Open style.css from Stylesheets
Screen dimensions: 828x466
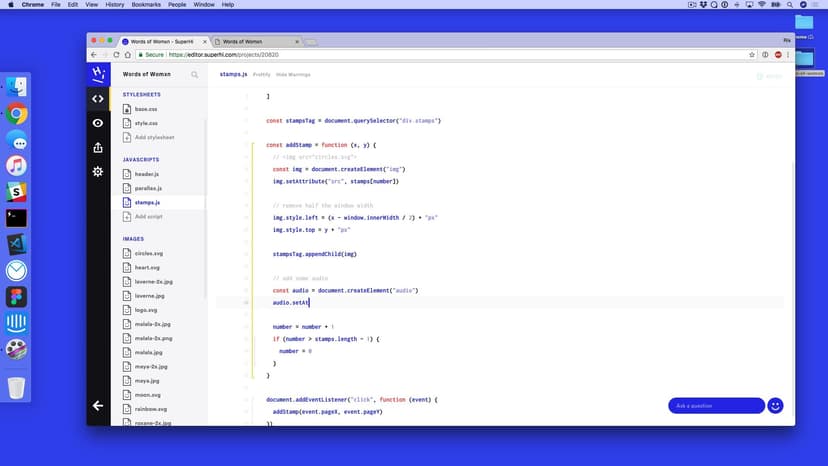coord(147,123)
